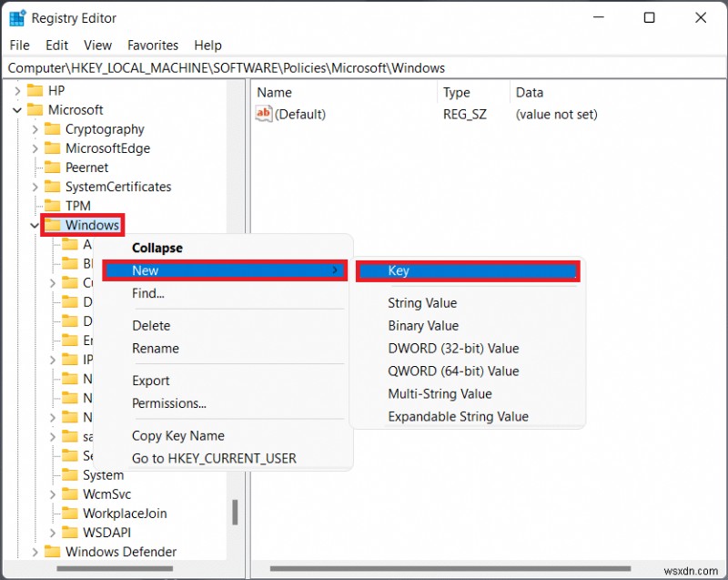The image size is (728, 580).
Task: Click the TPM folder icon
Action: 53,205
